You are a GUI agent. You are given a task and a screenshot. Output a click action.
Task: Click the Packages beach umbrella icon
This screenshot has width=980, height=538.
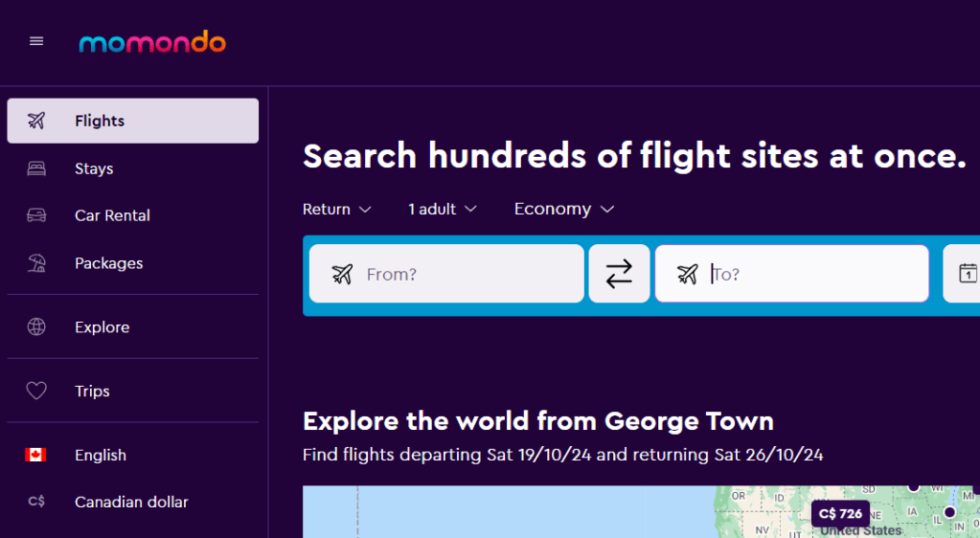click(x=36, y=263)
